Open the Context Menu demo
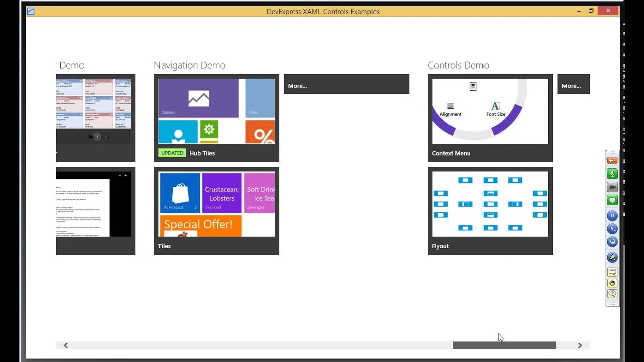This screenshot has width=644, height=362. [490, 119]
